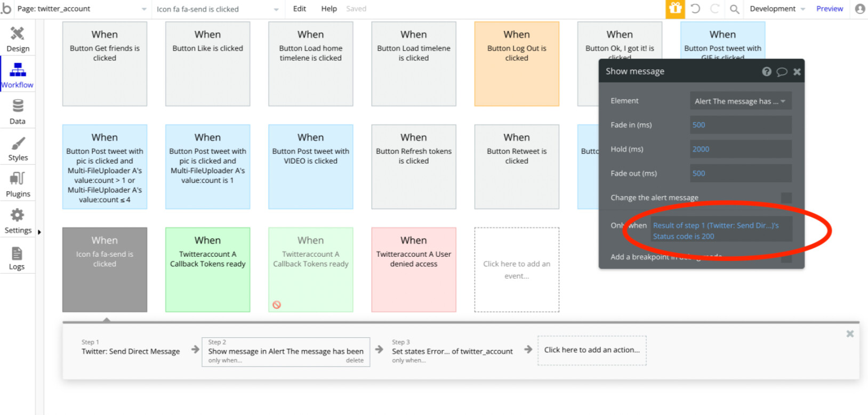Select Step 2 Show message action
The image size is (868, 415).
(286, 352)
